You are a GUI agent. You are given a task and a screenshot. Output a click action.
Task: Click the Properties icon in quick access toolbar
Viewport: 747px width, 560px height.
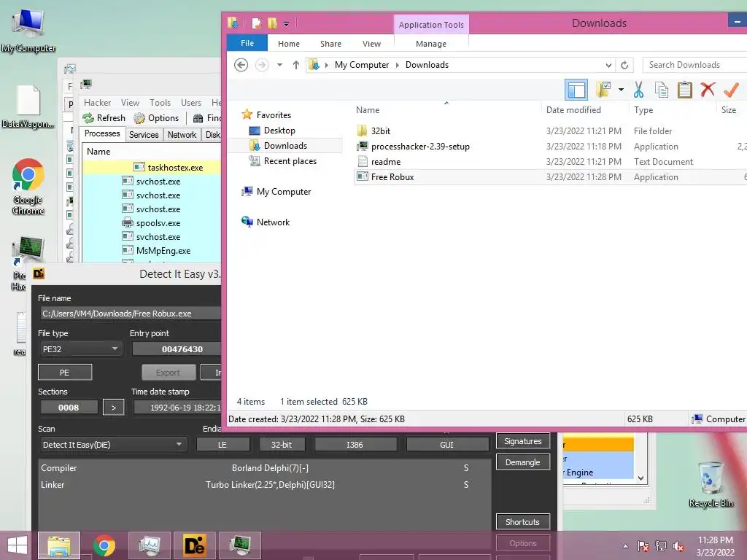pos(257,23)
